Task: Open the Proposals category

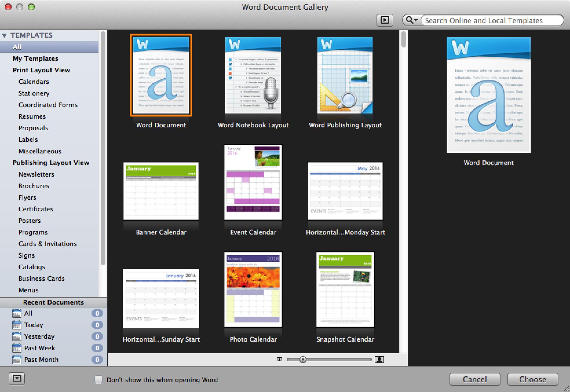Action: (x=49, y=128)
